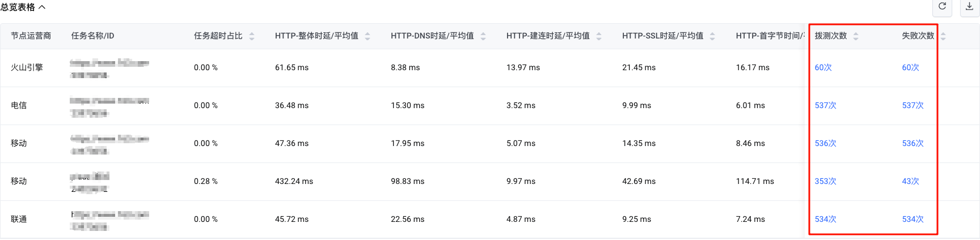Image resolution: width=980 pixels, height=240 pixels.
Task: Sort by HTTP-DNS时延/平均值 column arrows
Action: coord(483,36)
